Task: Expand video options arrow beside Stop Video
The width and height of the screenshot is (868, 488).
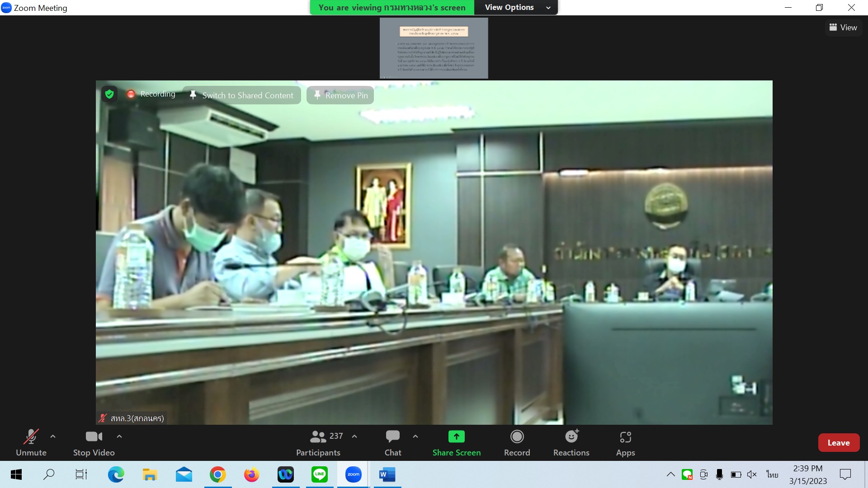Action: [119, 436]
